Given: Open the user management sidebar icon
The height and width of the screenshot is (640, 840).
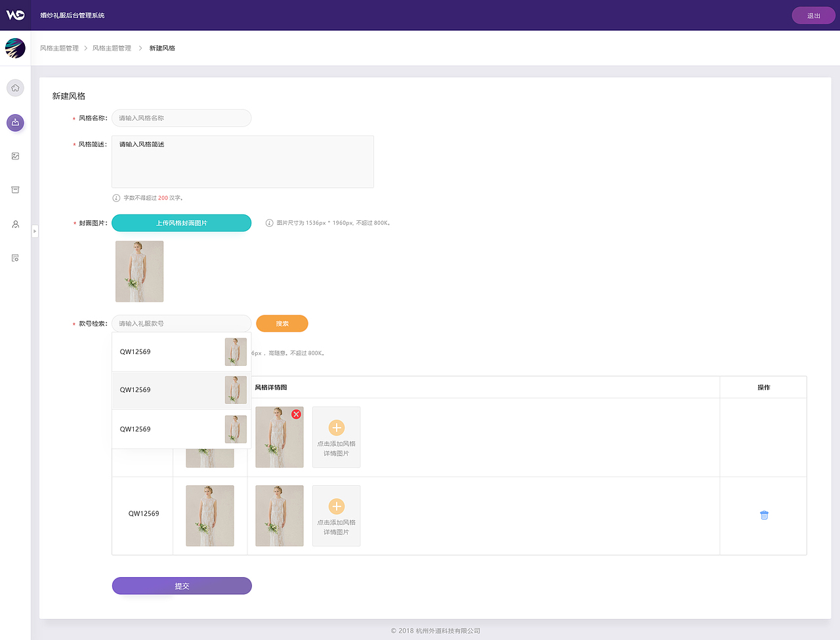Looking at the screenshot, I should (15, 224).
